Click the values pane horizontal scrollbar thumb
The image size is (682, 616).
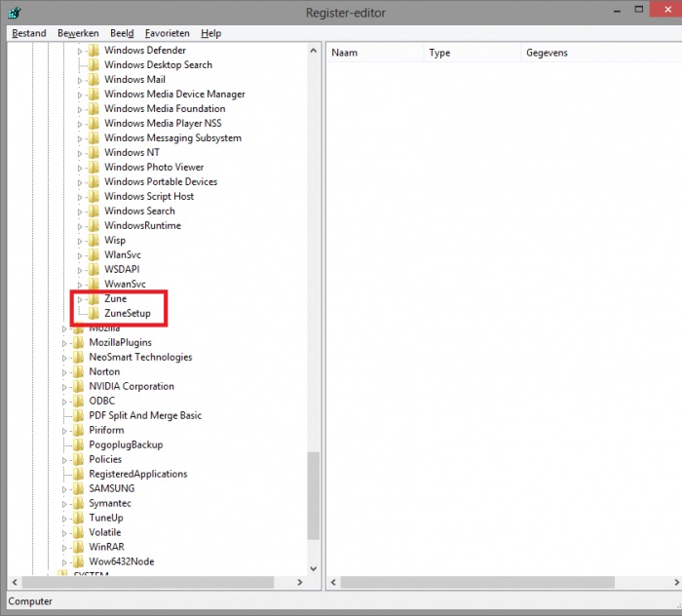coord(477,582)
